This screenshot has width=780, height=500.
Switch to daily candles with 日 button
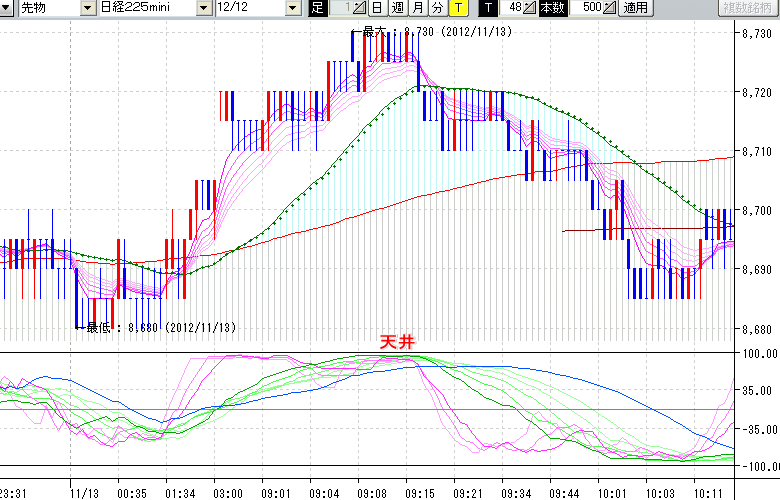pyautogui.click(x=377, y=8)
